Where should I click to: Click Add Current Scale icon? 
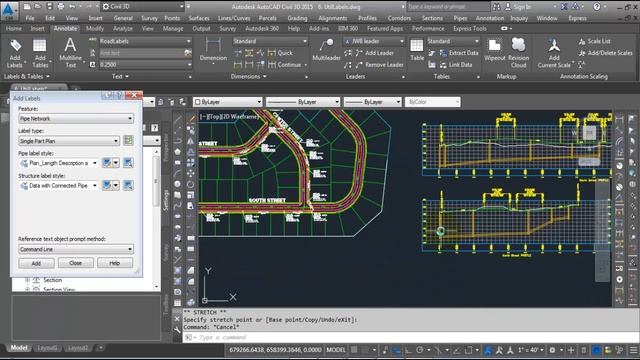pos(554,53)
